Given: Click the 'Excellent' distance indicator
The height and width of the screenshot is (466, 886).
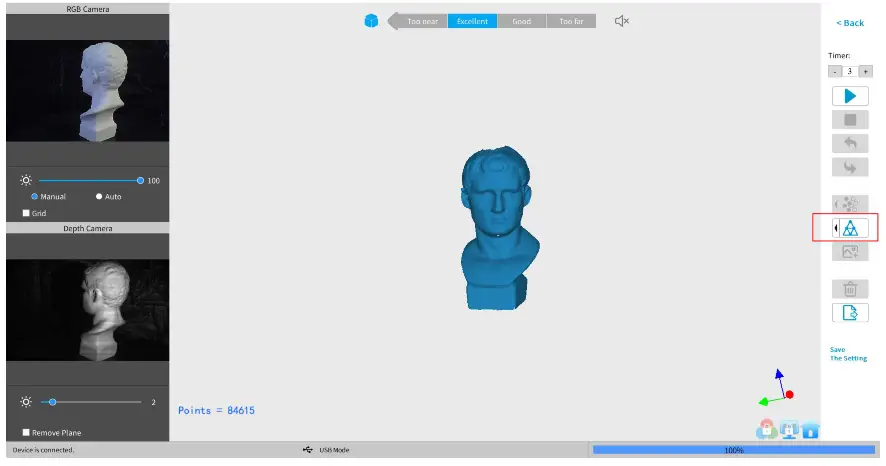Looking at the screenshot, I should (472, 21).
